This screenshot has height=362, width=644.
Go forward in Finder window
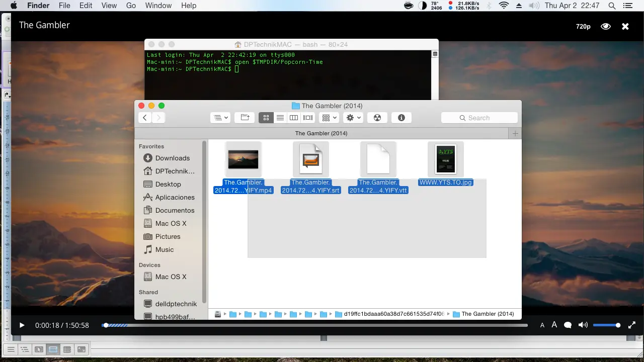(158, 118)
